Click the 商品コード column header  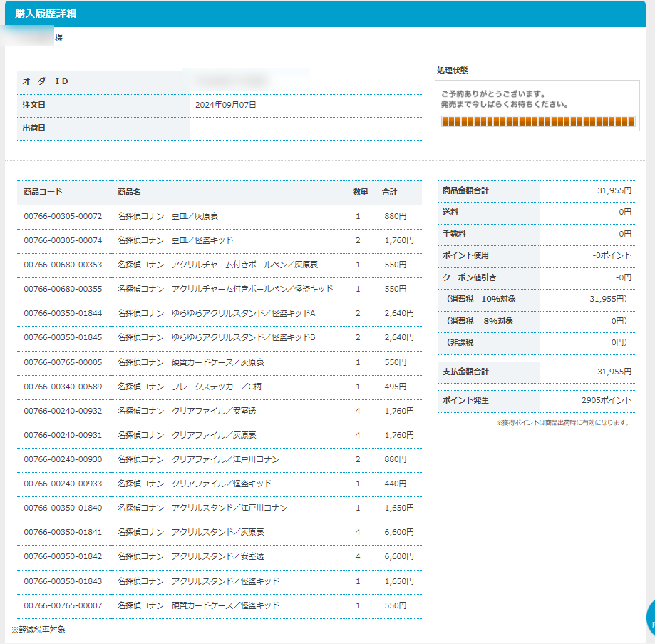(x=43, y=192)
